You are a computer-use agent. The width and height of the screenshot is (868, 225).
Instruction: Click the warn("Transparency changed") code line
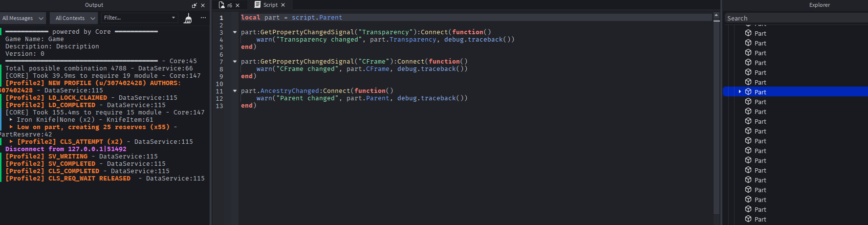point(386,40)
